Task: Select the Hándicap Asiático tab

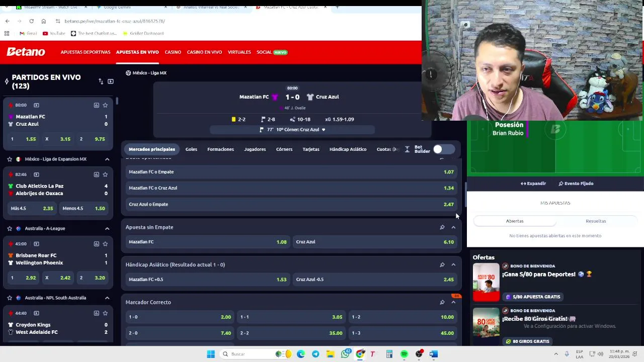Action: pyautogui.click(x=348, y=149)
